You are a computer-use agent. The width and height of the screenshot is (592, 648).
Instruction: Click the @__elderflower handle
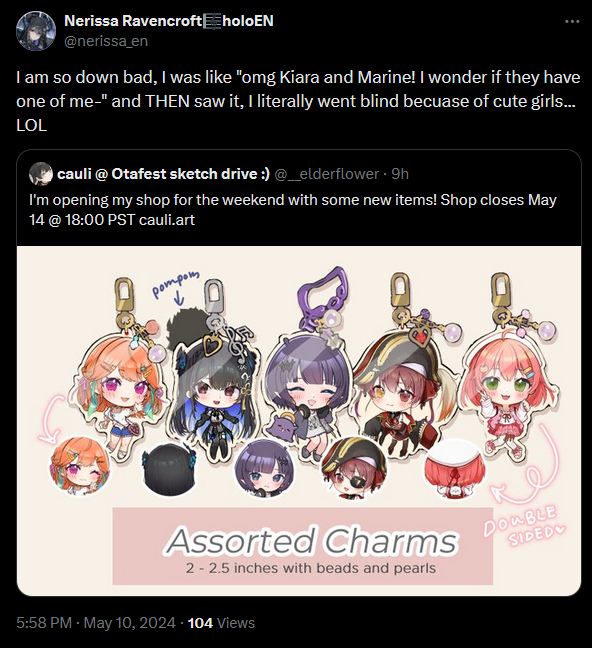(x=327, y=174)
